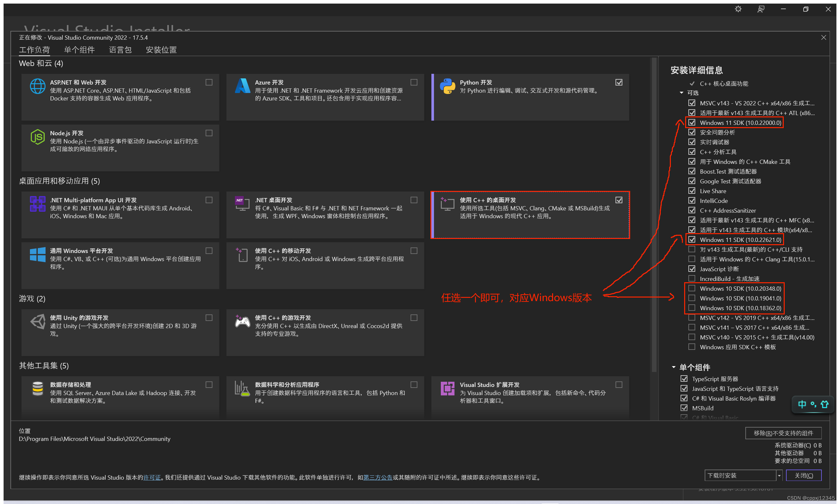Screen dimensions: 840x504
Task: Click the Visual Studio extension development icon
Action: 447,388
